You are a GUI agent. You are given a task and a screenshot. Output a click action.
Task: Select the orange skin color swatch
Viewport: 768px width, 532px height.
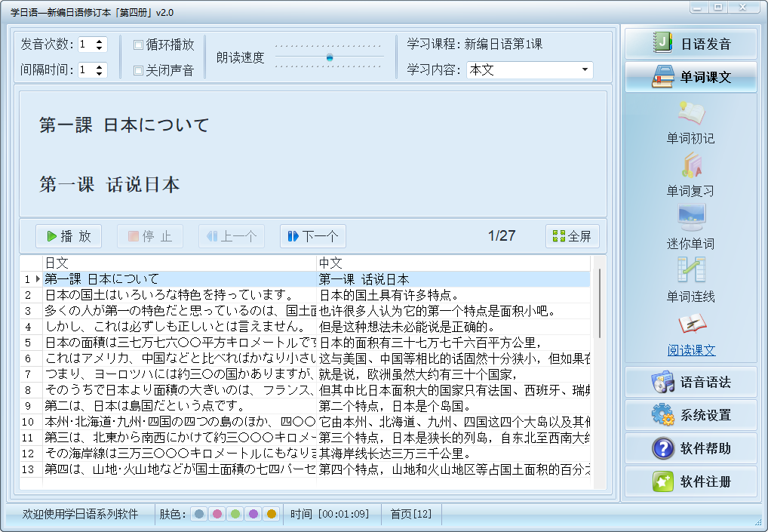(x=272, y=514)
